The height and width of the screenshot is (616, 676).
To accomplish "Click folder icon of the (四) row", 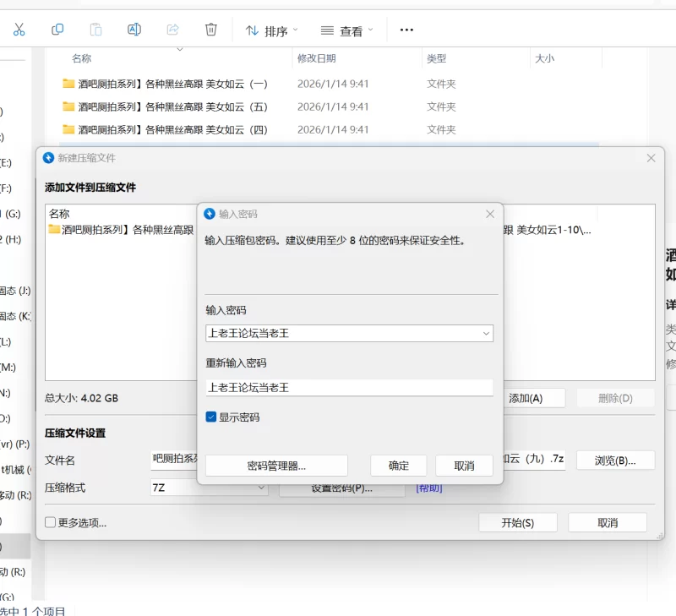I will [x=68, y=129].
